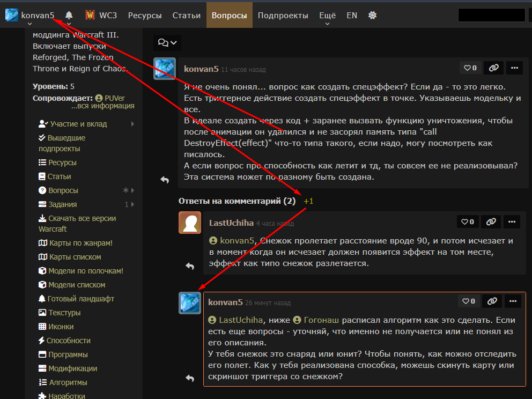532x399 pixels.
Task: Reply to konvan5's 26-minutes-ago comment
Action: 190,378
